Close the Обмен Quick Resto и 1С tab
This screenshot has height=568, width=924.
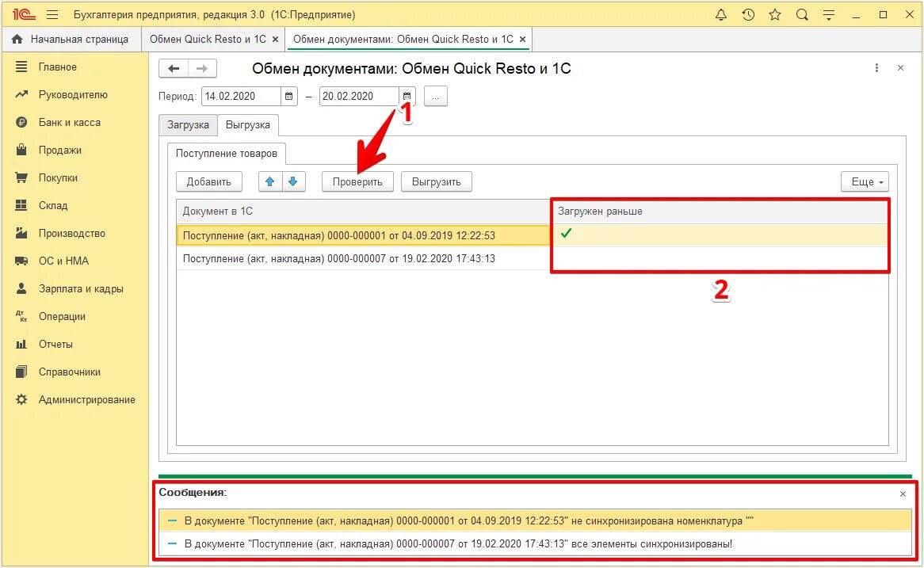[x=275, y=40]
